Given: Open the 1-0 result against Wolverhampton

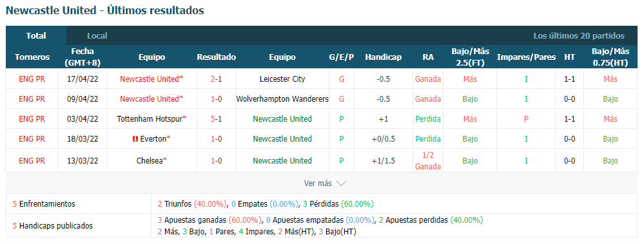Looking at the screenshot, I should (217, 99).
